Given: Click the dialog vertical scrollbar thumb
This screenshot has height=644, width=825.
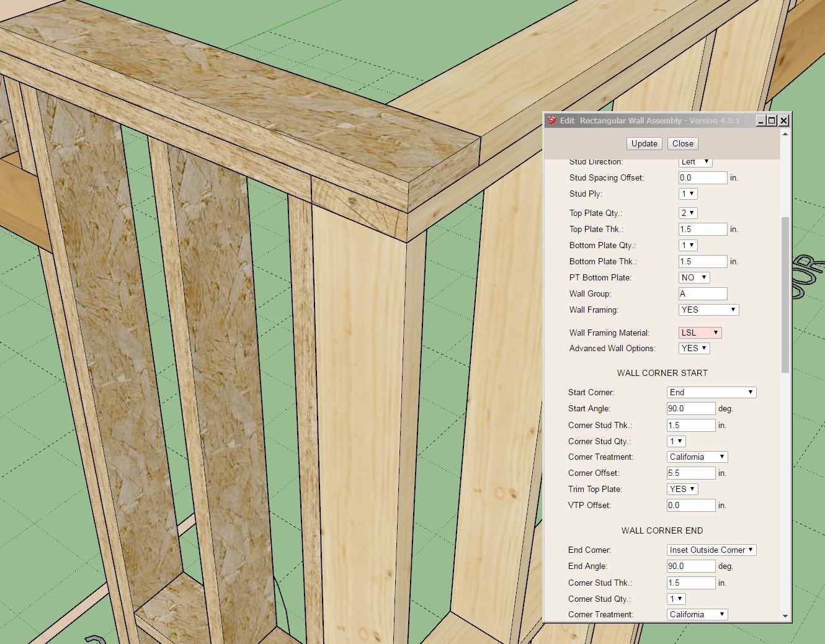Looking at the screenshot, I should 785,295.
